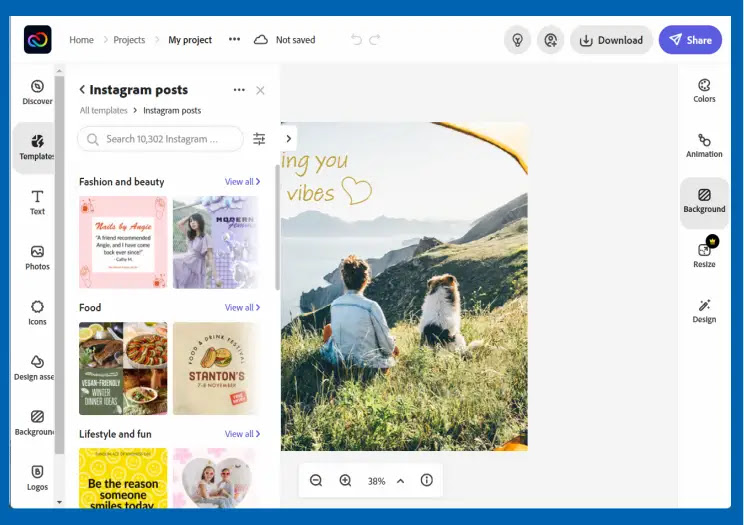Undo the last action
This screenshot has width=744, height=525.
pos(356,39)
